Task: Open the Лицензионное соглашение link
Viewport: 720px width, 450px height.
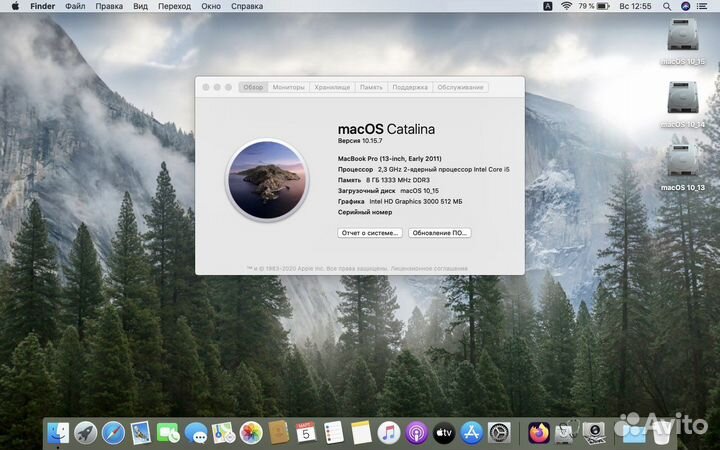Action: (429, 268)
